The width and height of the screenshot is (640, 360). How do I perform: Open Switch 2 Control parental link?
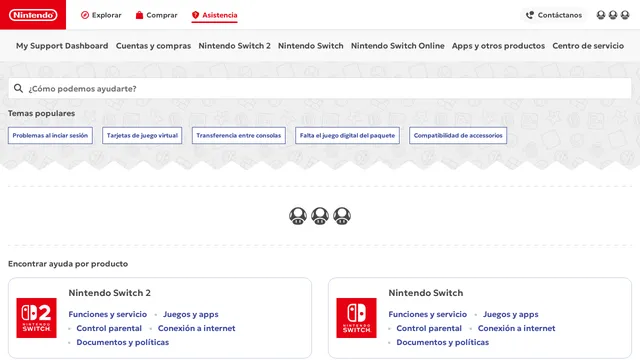click(109, 328)
